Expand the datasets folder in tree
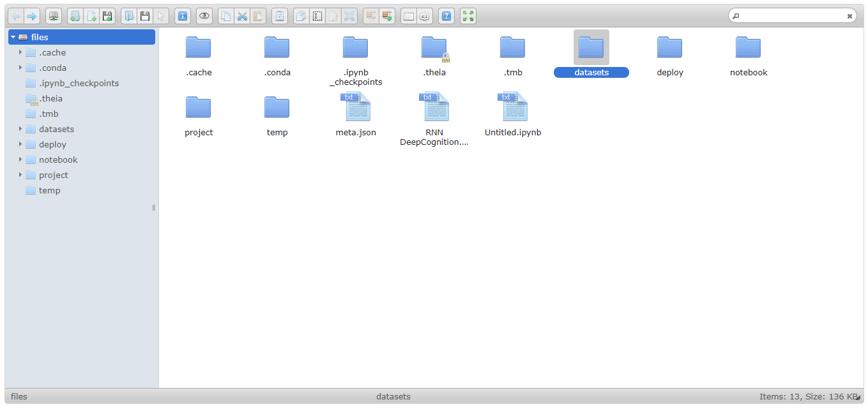 (x=20, y=129)
